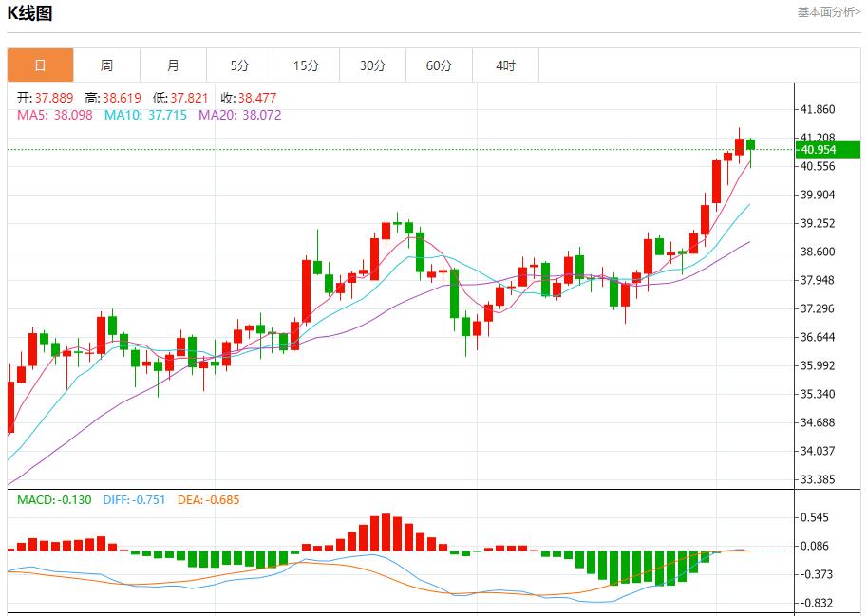Image resolution: width=867 pixels, height=616 pixels.
Task: Switch to the 月 (monthly) timeframe tab
Action: (173, 65)
